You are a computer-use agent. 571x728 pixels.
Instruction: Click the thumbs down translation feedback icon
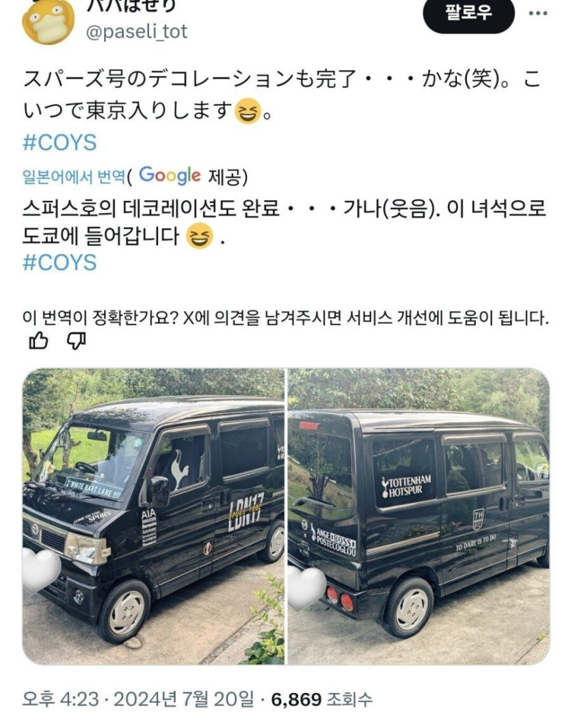76,341
